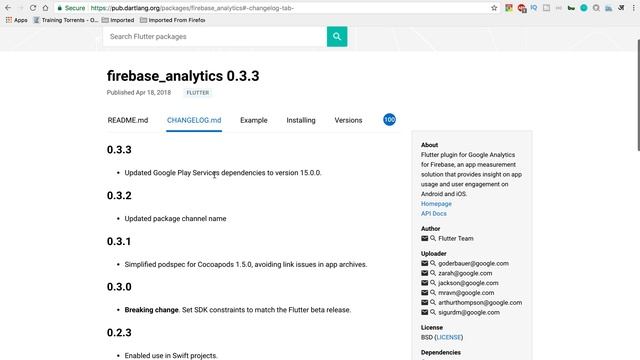This screenshot has height=360, width=640.
Task: Click the red extension icon in toolbar
Action: point(521,8)
